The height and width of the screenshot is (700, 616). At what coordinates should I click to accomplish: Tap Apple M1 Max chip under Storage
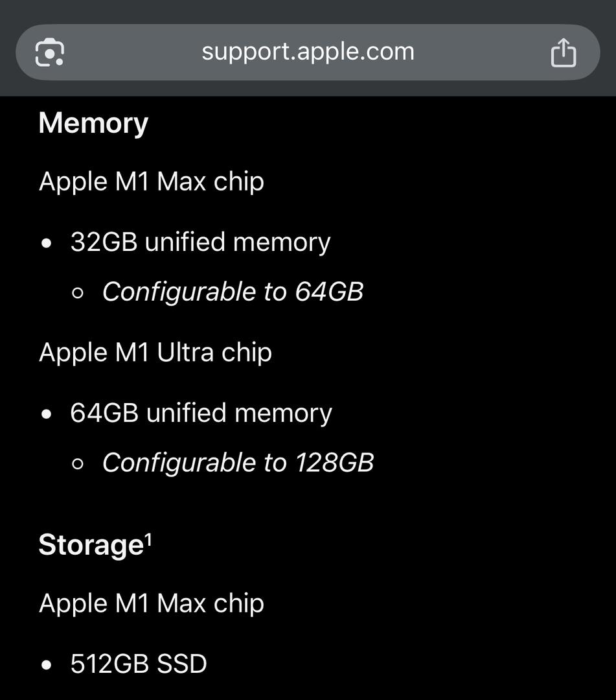[152, 604]
